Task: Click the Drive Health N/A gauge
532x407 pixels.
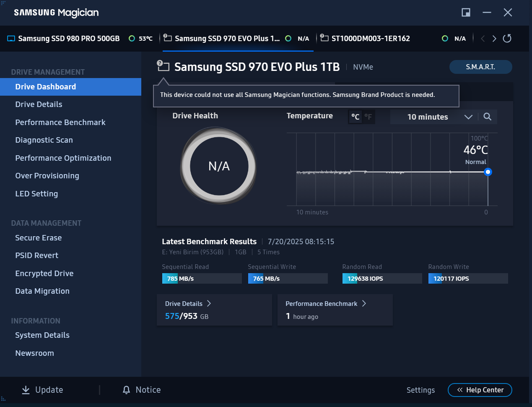Action: point(219,166)
